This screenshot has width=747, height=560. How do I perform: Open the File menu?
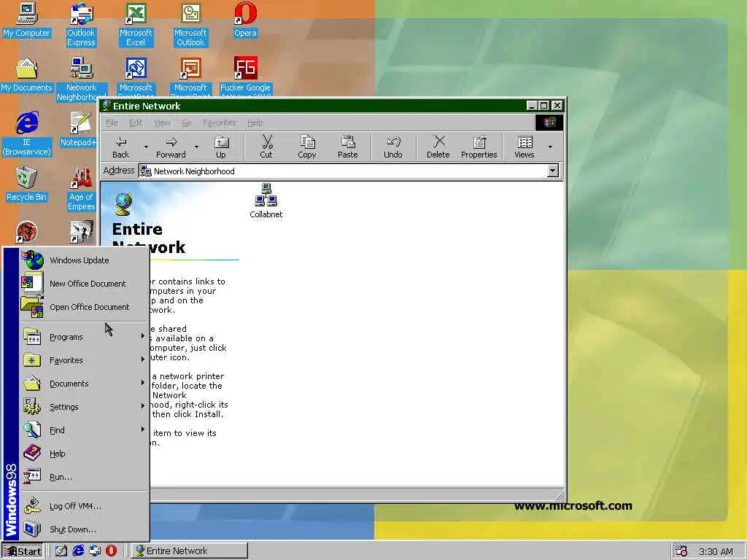coord(112,122)
